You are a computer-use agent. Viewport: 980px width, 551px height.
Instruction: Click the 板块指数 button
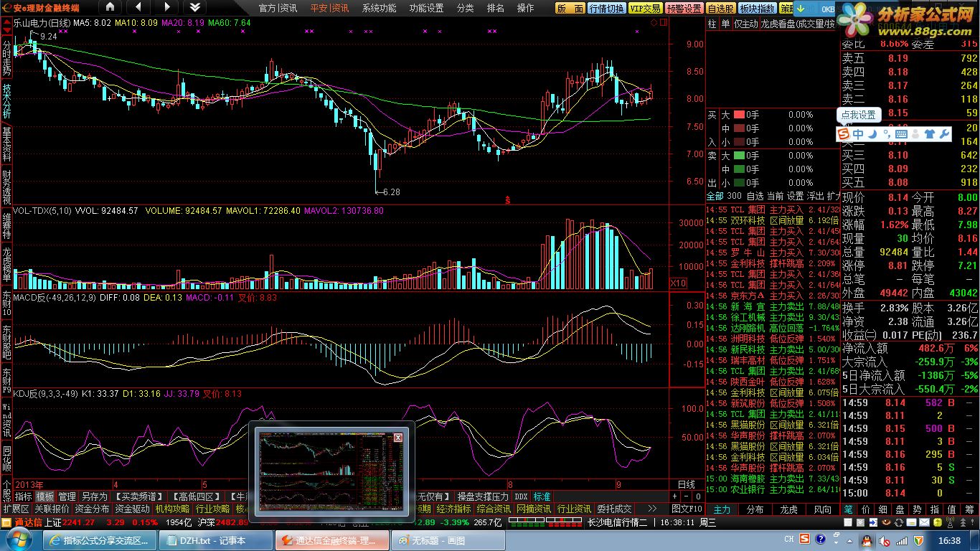tap(757, 9)
